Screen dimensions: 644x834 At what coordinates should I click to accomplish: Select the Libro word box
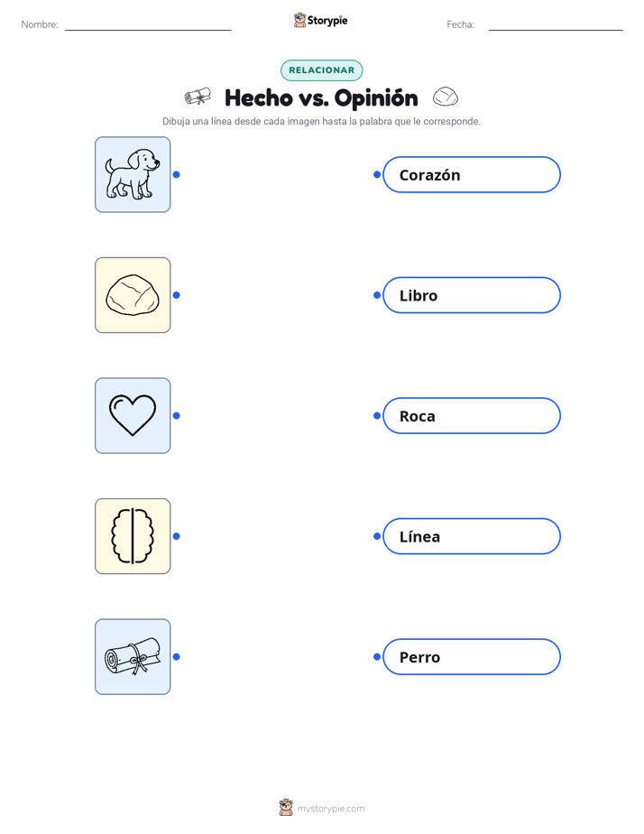tap(472, 295)
